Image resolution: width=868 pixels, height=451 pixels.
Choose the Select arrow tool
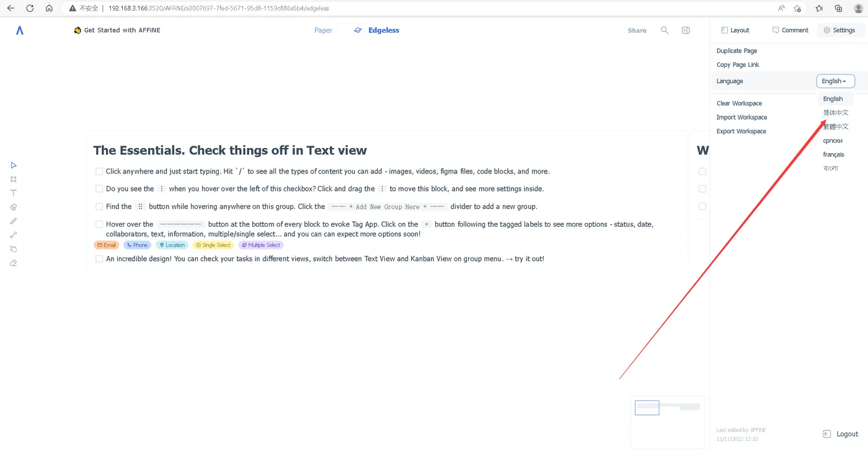(14, 165)
